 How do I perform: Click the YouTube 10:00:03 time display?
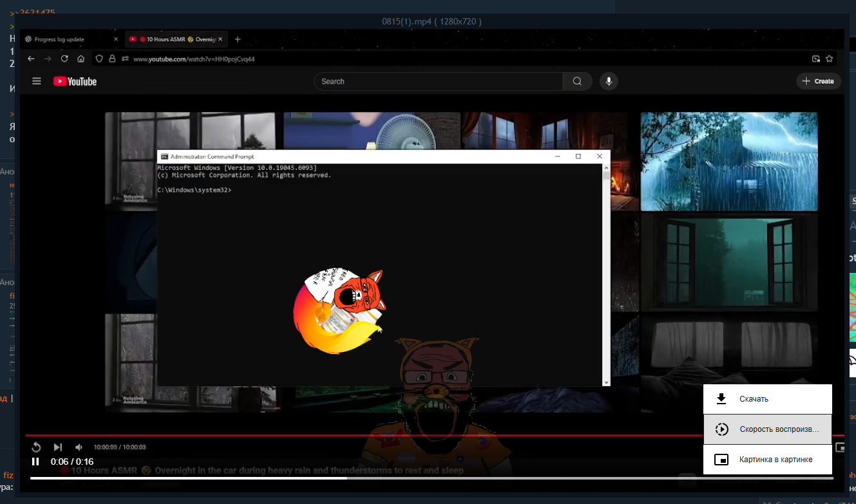point(120,447)
